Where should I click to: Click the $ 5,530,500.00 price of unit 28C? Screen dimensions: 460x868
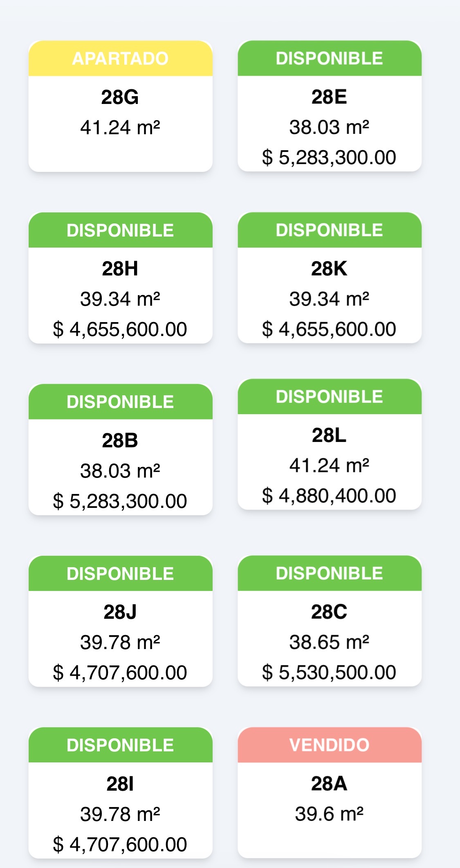click(329, 672)
